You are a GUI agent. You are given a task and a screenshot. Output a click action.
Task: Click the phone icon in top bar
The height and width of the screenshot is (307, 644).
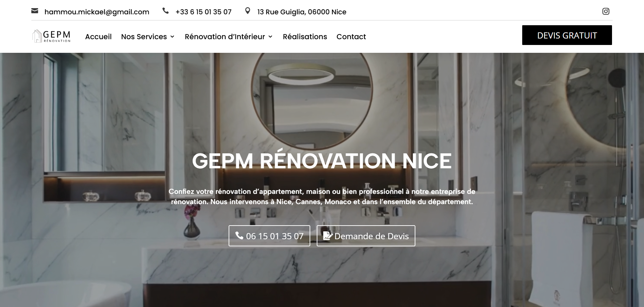click(165, 11)
